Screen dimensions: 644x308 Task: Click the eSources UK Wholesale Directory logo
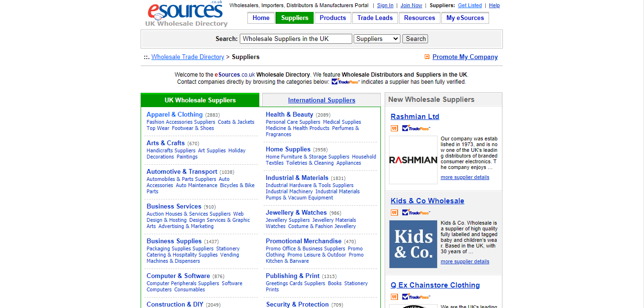click(186, 14)
